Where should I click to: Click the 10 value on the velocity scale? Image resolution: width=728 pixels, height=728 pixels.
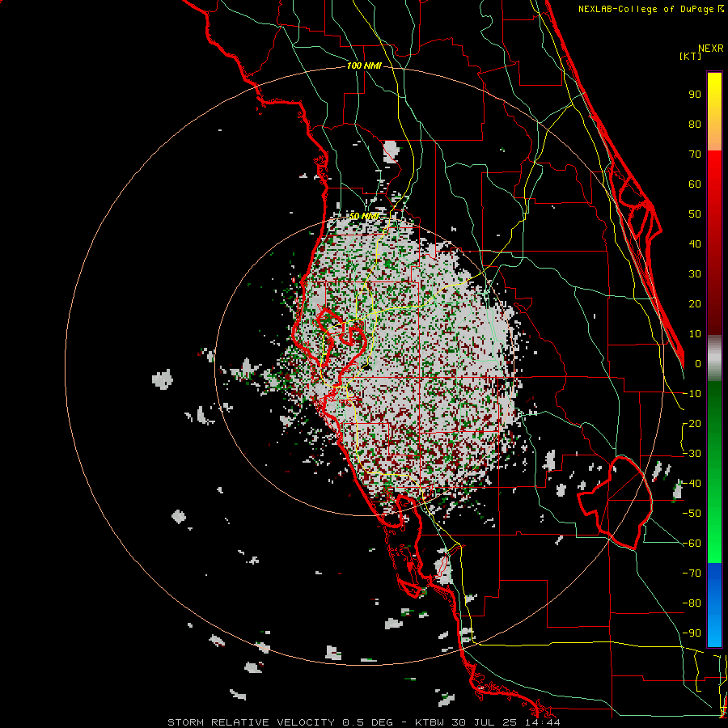[x=695, y=334]
